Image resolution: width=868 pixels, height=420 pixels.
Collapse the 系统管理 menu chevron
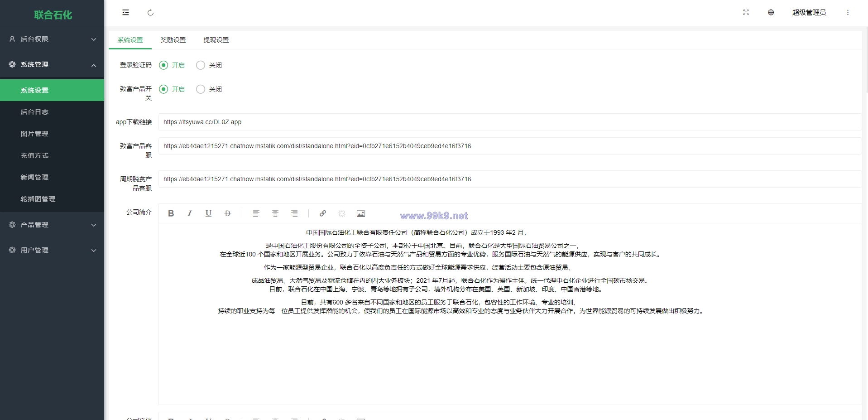click(x=94, y=65)
